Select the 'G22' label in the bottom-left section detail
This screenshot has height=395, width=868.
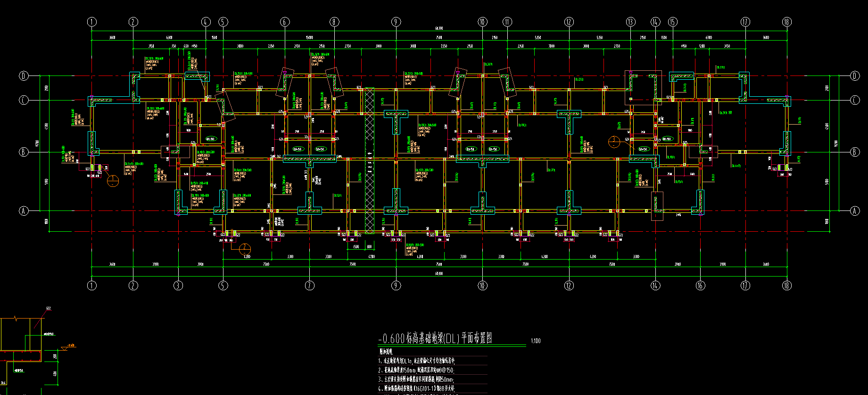(49, 309)
